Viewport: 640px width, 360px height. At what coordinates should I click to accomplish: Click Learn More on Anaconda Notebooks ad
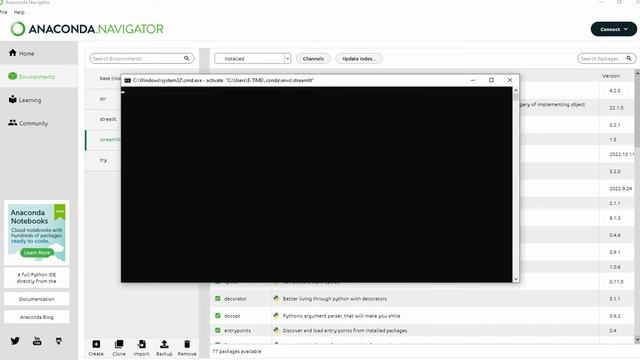click(37, 252)
